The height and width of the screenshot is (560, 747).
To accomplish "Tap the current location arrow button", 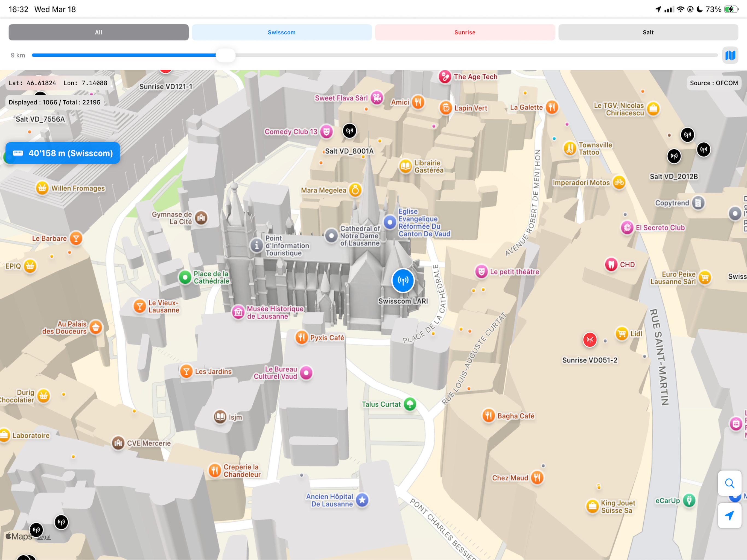I will coord(730,515).
